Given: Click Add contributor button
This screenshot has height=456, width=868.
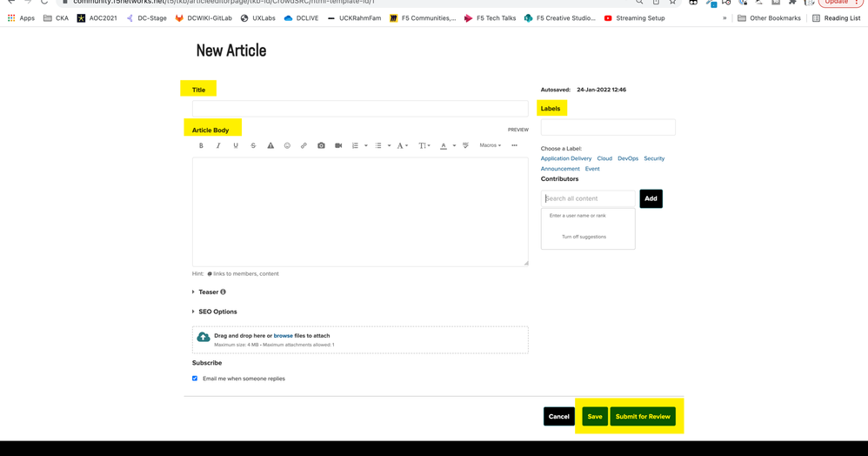Looking at the screenshot, I should coord(651,198).
